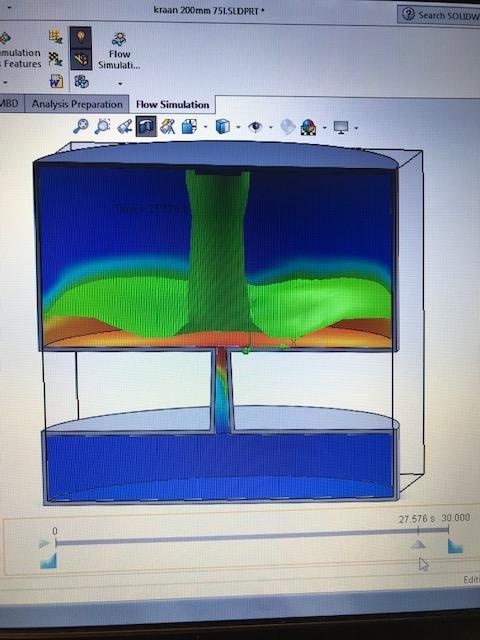Click the narrow nozzle channel between the tanks

(222, 390)
